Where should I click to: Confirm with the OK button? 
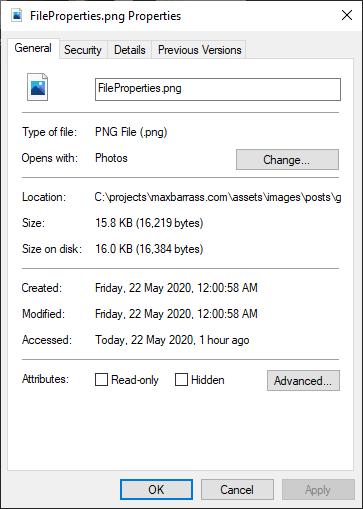click(x=156, y=490)
